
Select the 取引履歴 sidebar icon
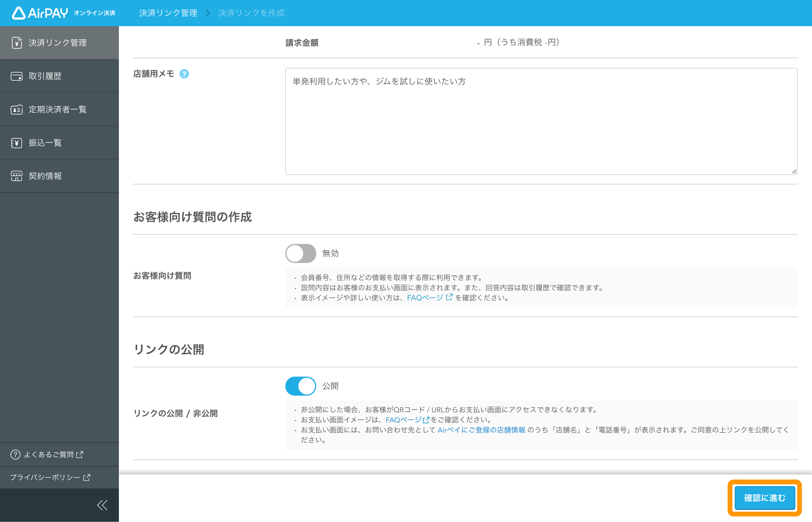(16, 76)
